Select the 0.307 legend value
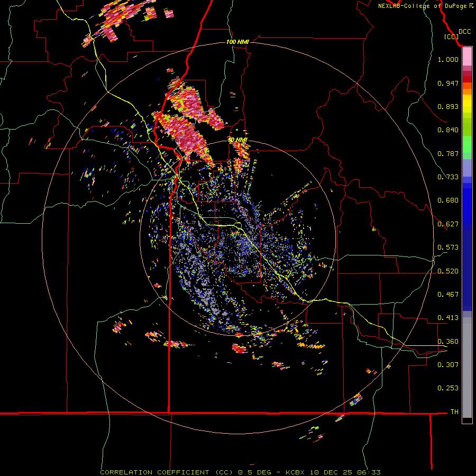Image resolution: width=476 pixels, height=476 pixels. [x=448, y=365]
